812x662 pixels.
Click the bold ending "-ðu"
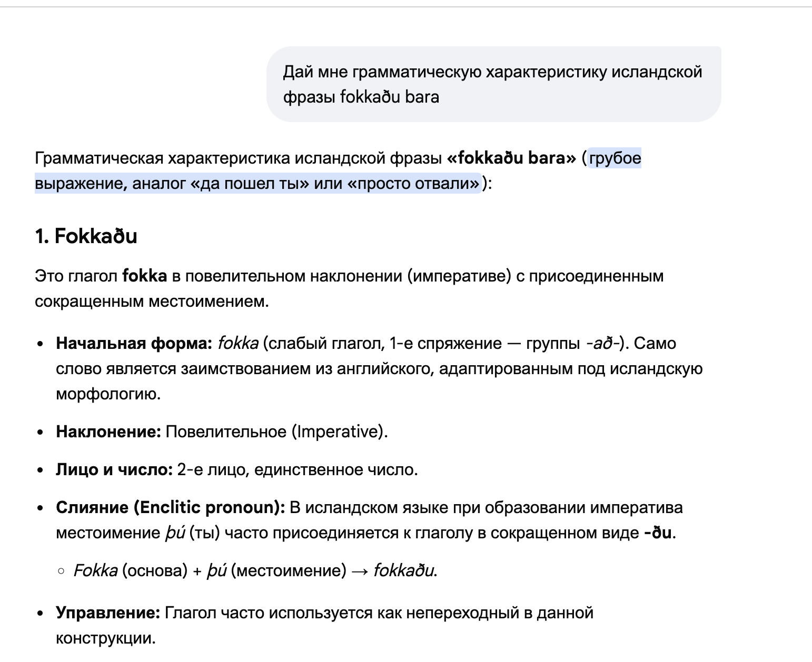coord(658,533)
